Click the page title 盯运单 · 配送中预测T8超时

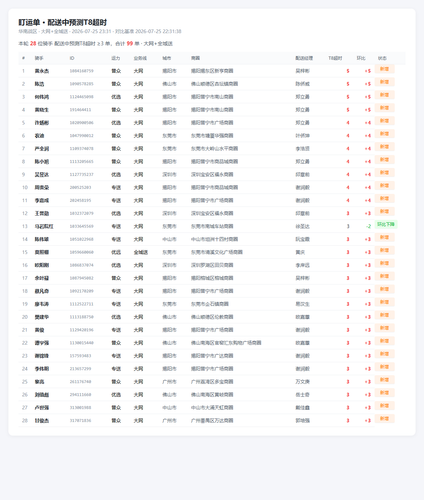[63, 22]
